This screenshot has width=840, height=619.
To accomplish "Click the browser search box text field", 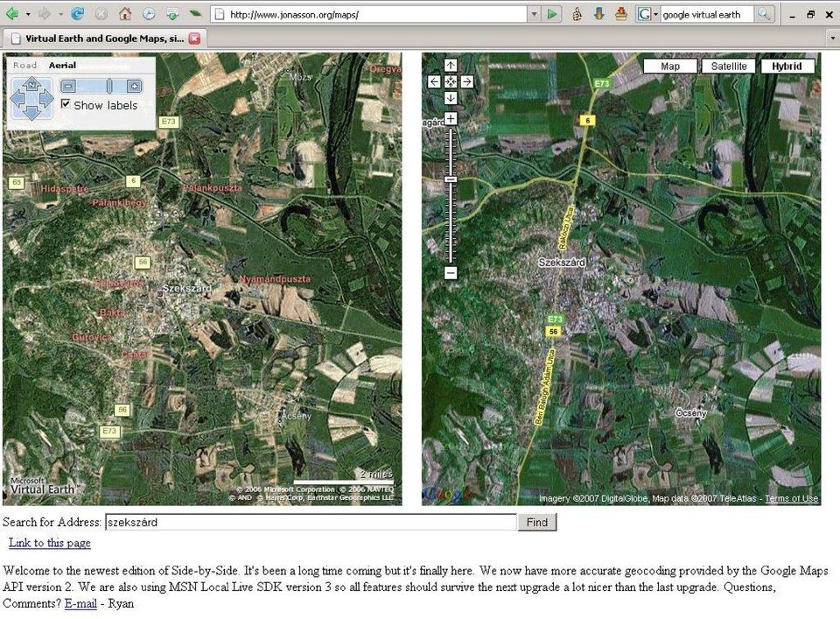I will point(707,15).
